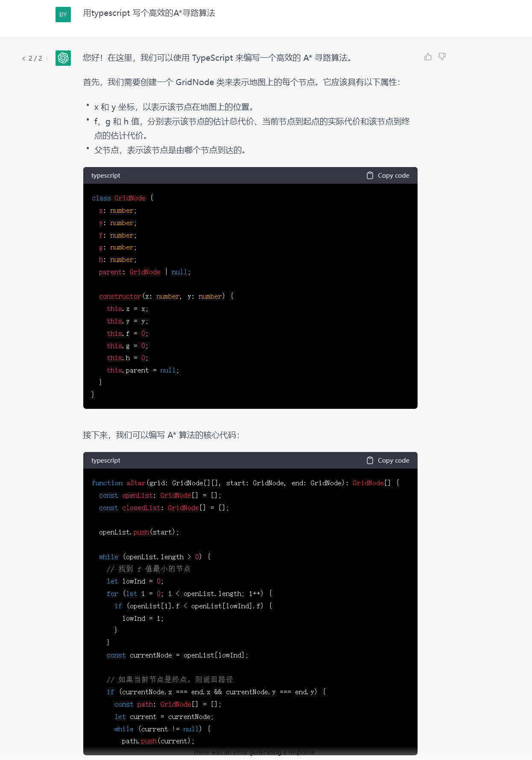Click the bullet about x 和 y 坐标
This screenshot has height=760, width=532.
[174, 107]
